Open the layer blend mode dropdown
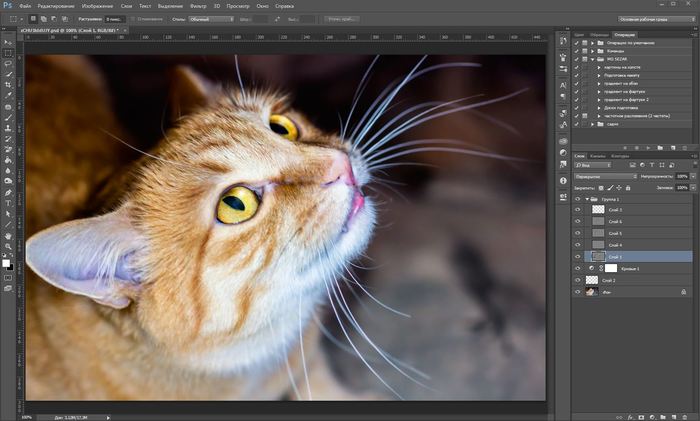This screenshot has height=421, width=700. tap(606, 176)
